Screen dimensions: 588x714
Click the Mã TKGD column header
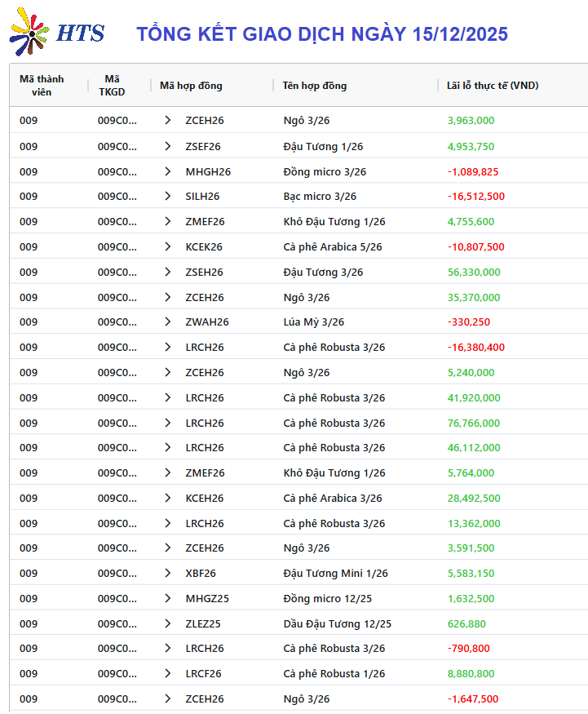point(112,86)
